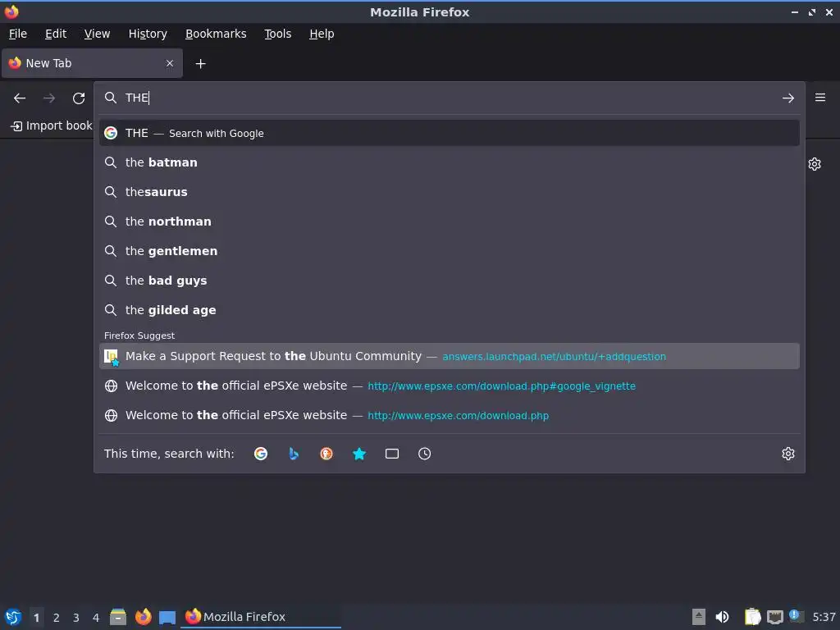The image size is (840, 630).
Task: Launch Firefox from taskbar quick launcher
Action: click(x=143, y=617)
